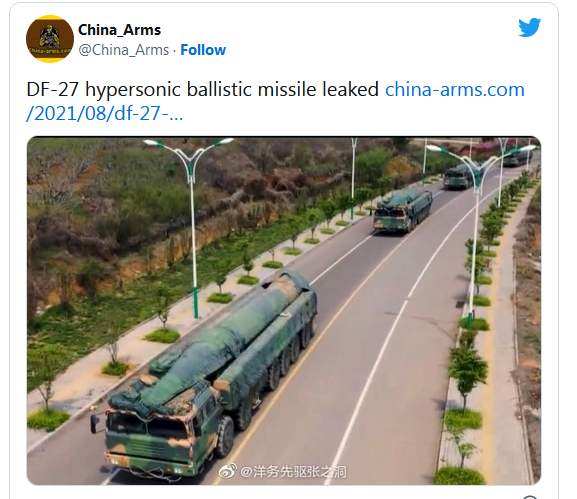This screenshot has height=499, width=577.
Task: Open the second line of the link /2021/08/df-27
Action: [x=105, y=113]
